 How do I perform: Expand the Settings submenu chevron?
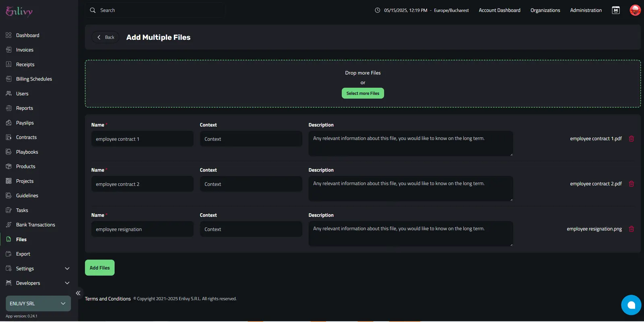pos(67,268)
